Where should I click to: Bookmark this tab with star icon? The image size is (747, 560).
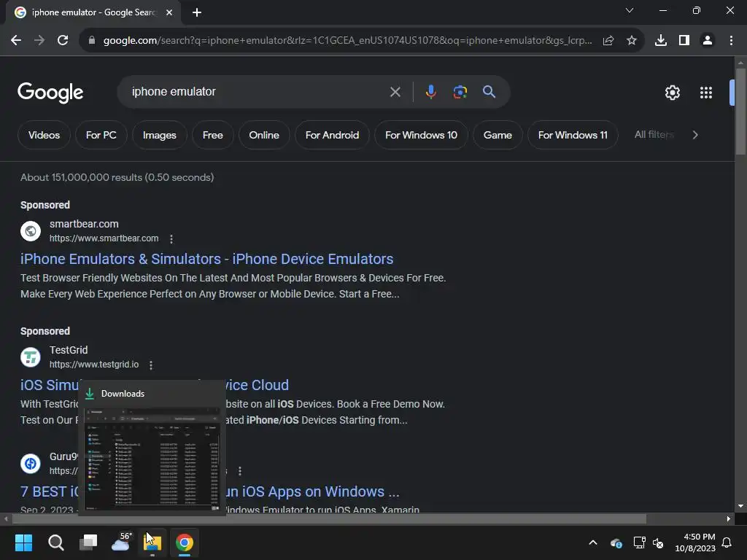pyautogui.click(x=632, y=41)
